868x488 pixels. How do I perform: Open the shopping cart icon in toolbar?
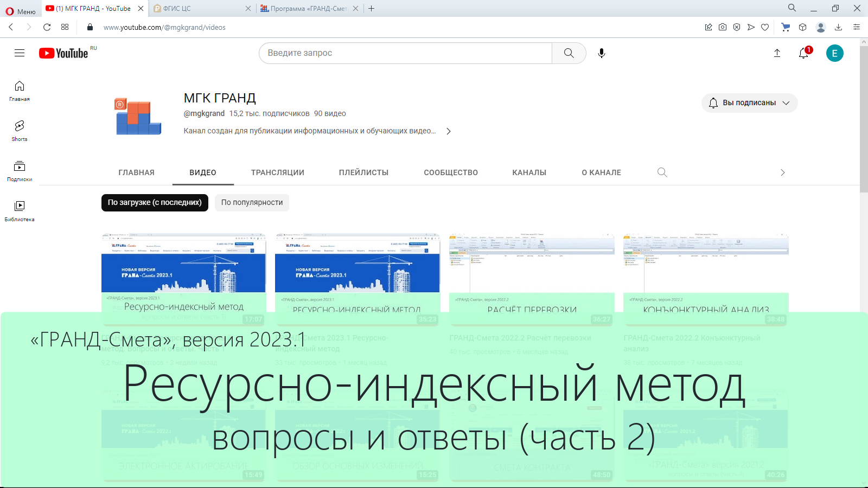785,27
